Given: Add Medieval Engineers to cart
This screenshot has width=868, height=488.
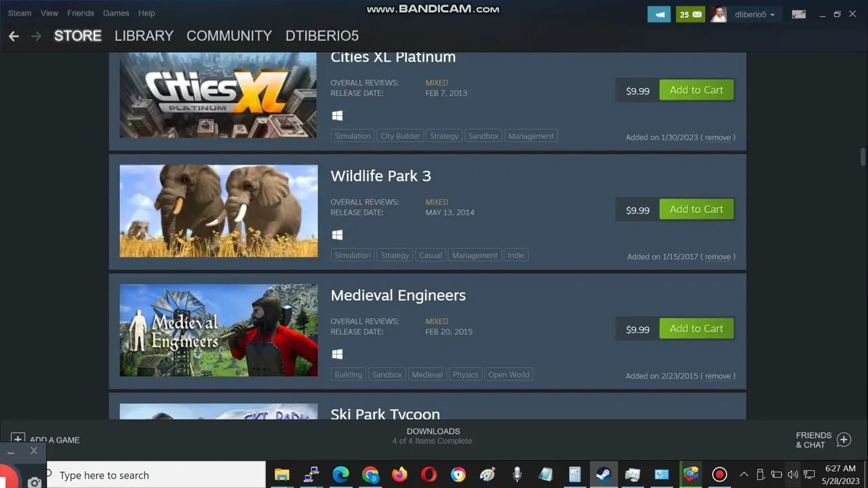Looking at the screenshot, I should [696, 329].
